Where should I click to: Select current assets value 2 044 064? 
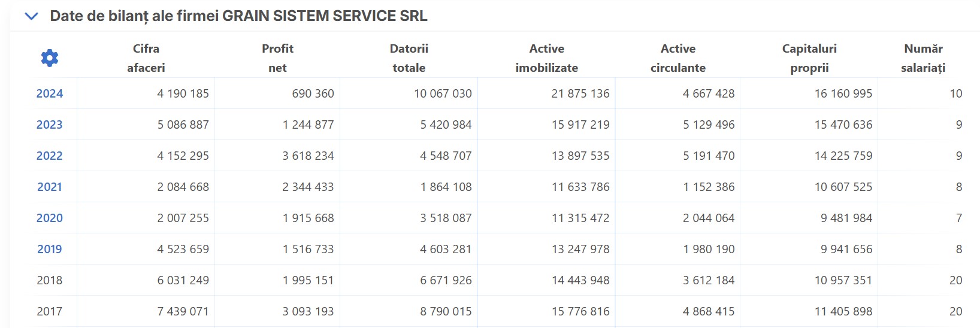(x=709, y=218)
